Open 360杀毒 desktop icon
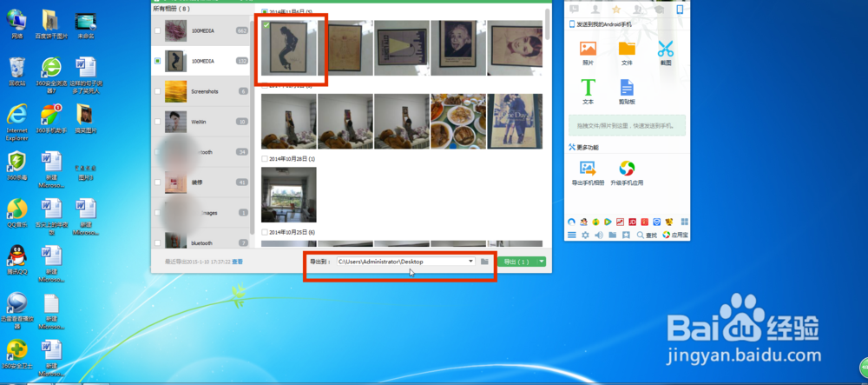868x385 pixels. [x=17, y=166]
